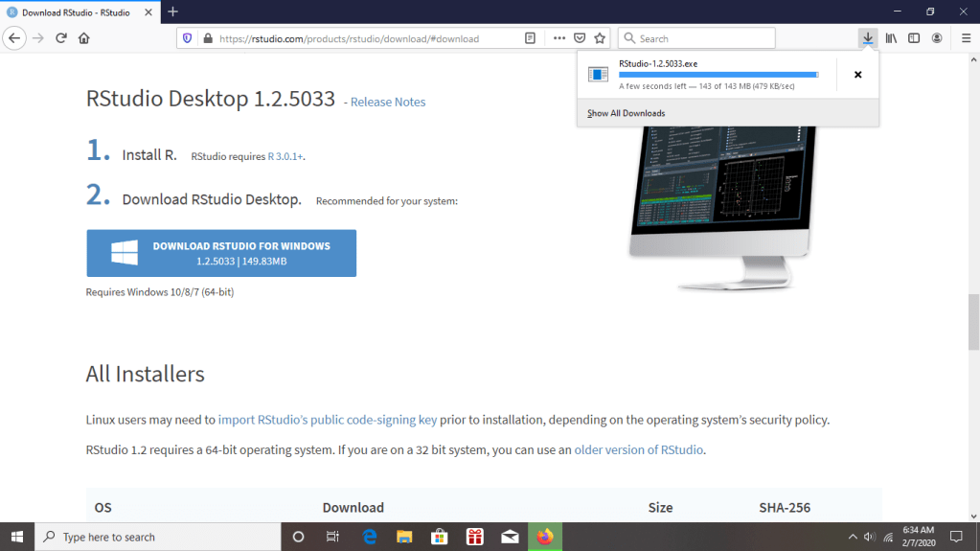Toggle the Firefox sidebar view
The image size is (980, 551).
click(914, 38)
